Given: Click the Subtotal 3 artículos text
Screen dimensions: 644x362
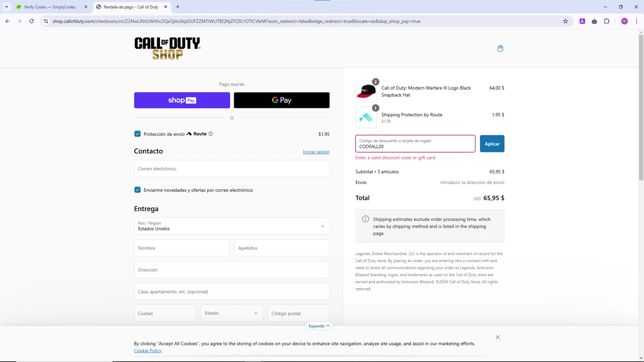Looking at the screenshot, I should point(377,172).
